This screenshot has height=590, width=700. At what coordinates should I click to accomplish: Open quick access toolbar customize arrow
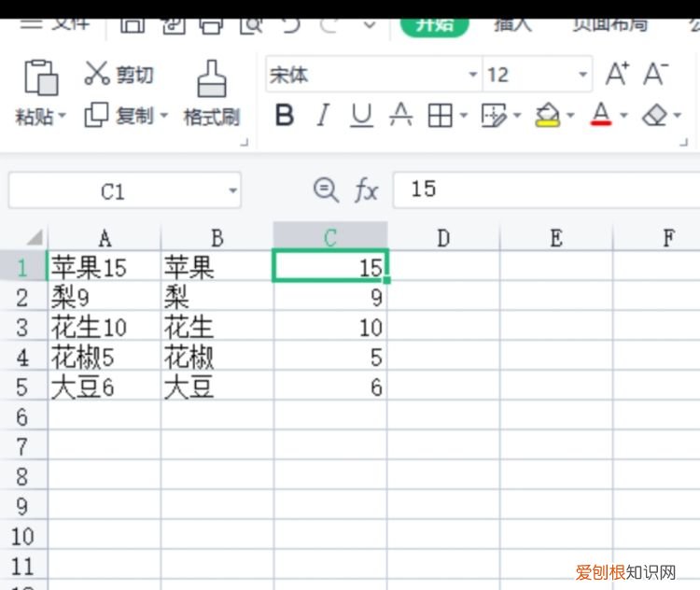pyautogui.click(x=370, y=25)
